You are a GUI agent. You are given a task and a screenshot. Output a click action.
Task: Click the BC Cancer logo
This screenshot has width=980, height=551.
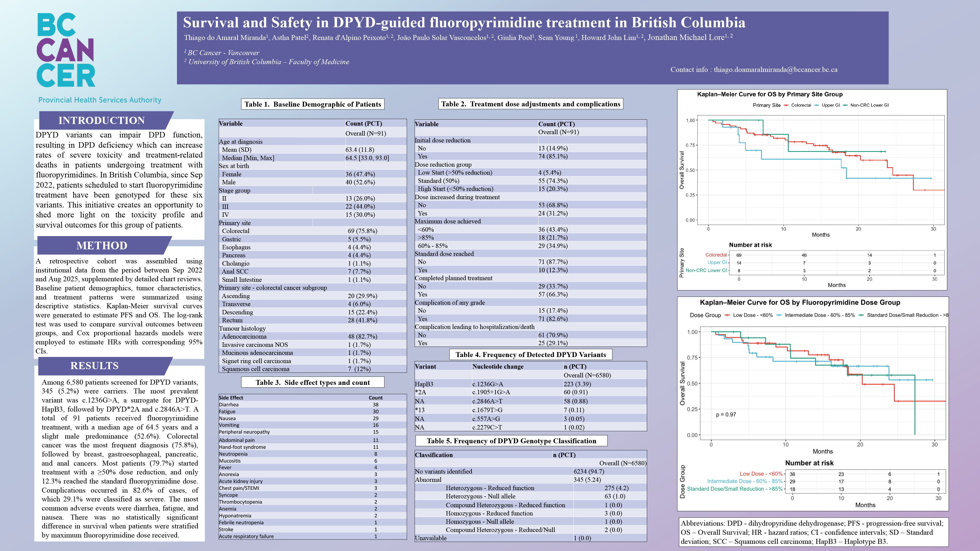66,51
